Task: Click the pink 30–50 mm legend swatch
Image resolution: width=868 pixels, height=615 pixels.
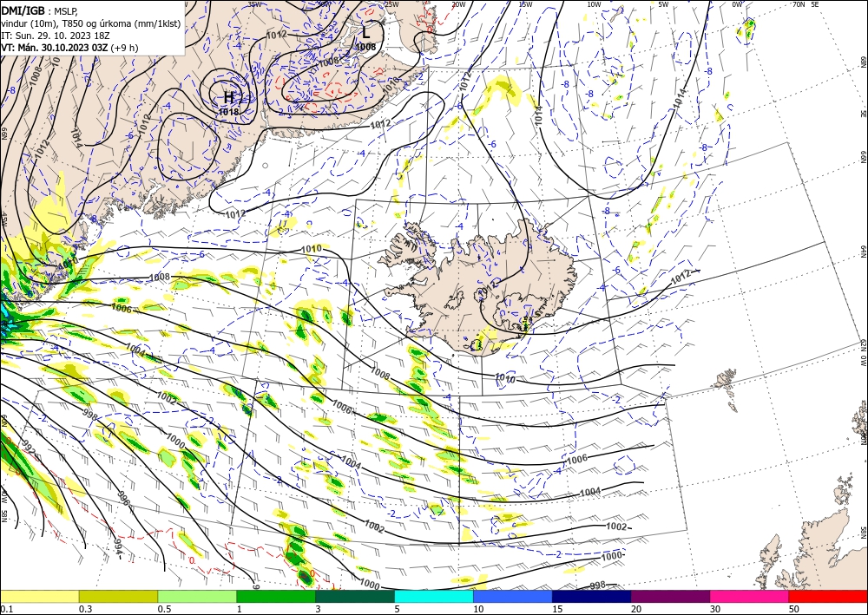Action: pos(750,596)
